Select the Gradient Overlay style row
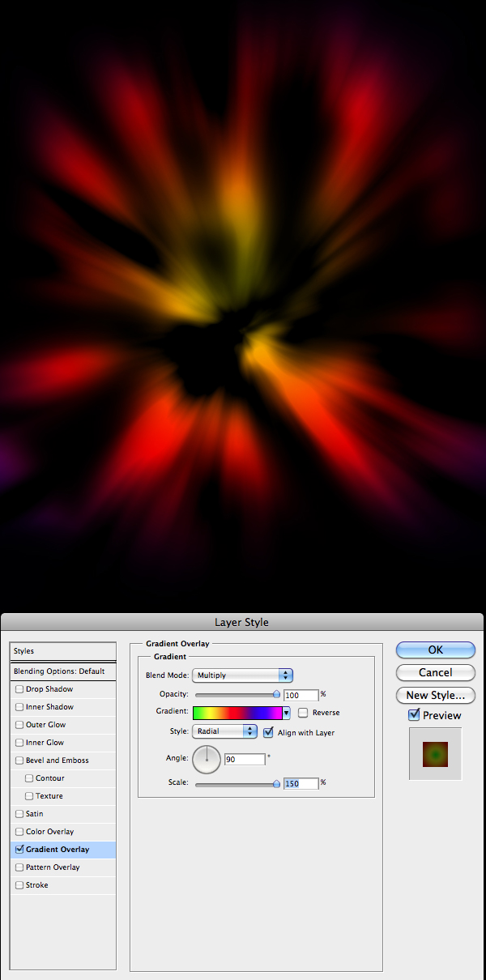Viewport: 486px width, 980px height. pyautogui.click(x=62, y=850)
